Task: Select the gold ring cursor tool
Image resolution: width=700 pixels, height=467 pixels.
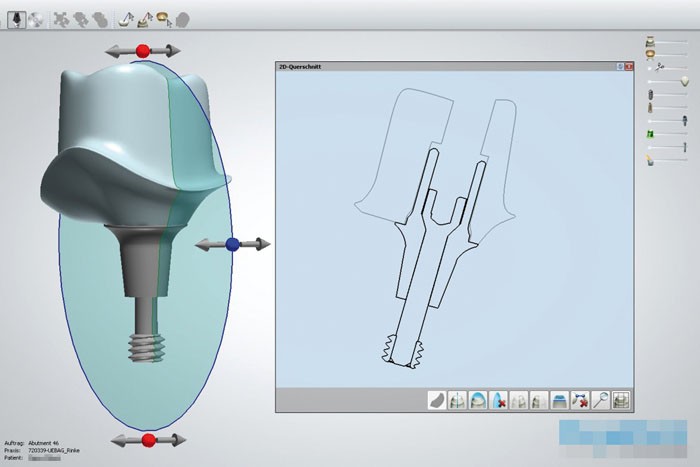Action: pyautogui.click(x=164, y=20)
